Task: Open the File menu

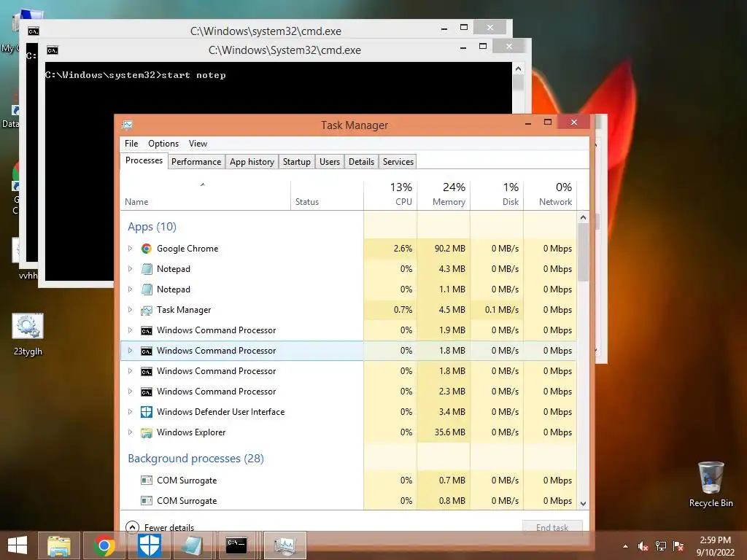Action: point(131,144)
